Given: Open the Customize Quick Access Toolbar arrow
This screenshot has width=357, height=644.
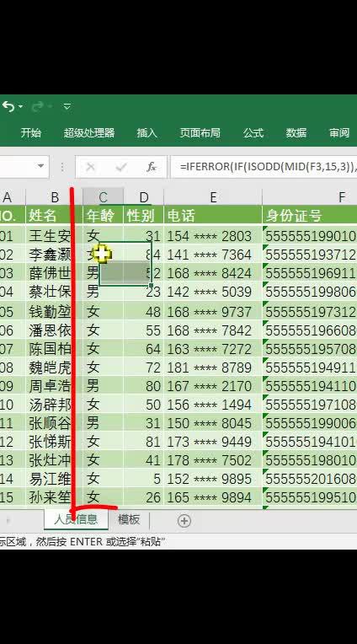Looking at the screenshot, I should point(67,107).
